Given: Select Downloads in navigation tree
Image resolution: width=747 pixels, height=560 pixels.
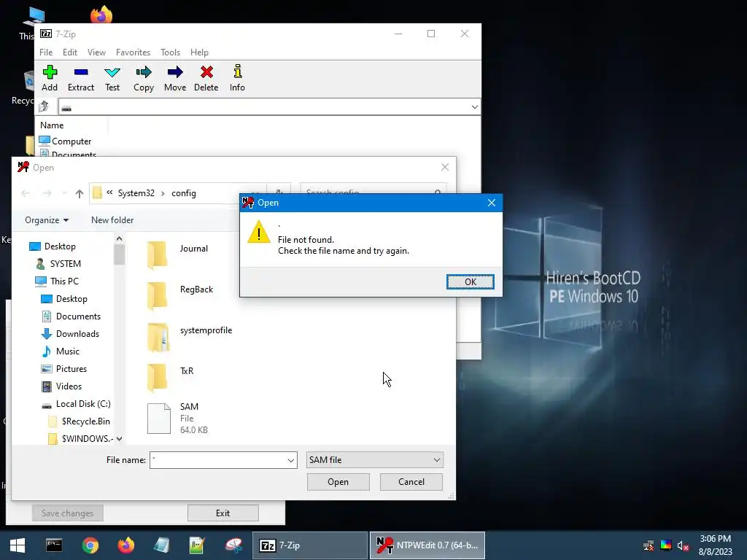Looking at the screenshot, I should click(x=71, y=334).
